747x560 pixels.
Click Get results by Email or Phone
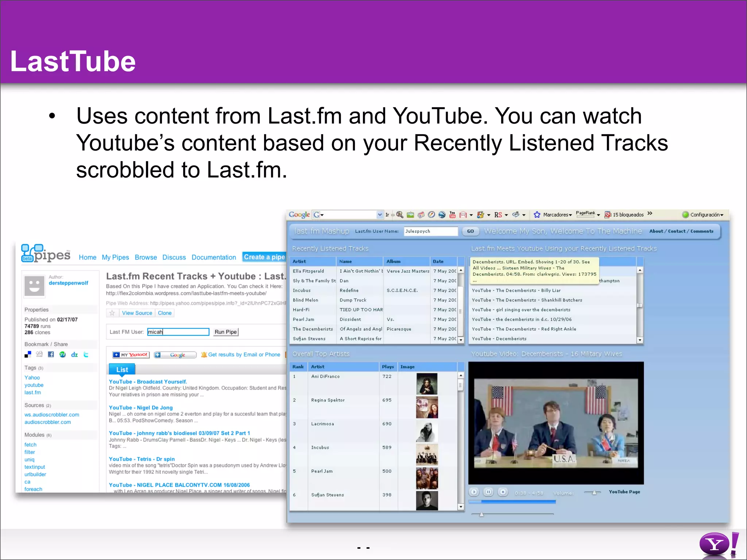click(x=244, y=354)
